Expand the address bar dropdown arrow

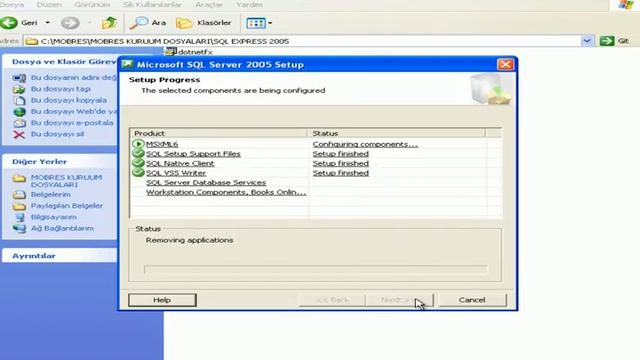587,41
